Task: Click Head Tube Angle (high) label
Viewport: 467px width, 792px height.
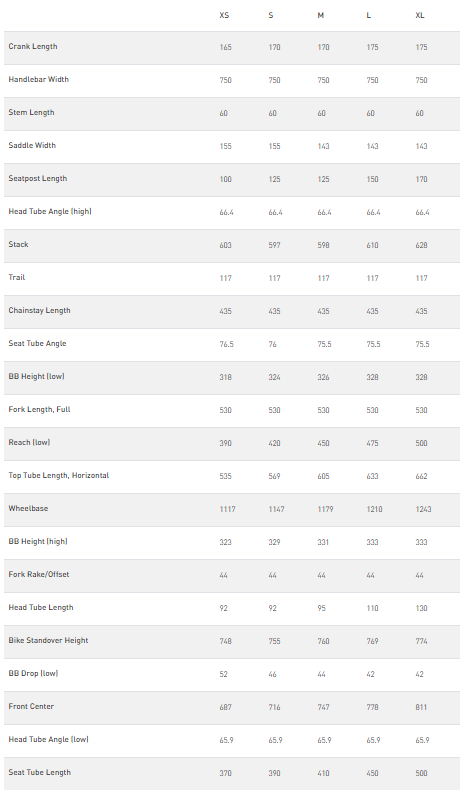Action: coord(50,211)
